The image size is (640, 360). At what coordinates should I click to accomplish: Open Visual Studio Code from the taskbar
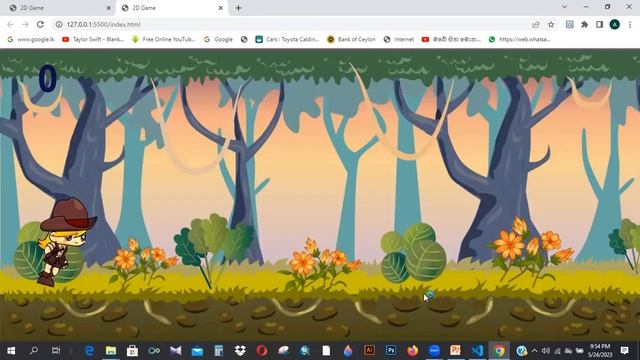(477, 351)
